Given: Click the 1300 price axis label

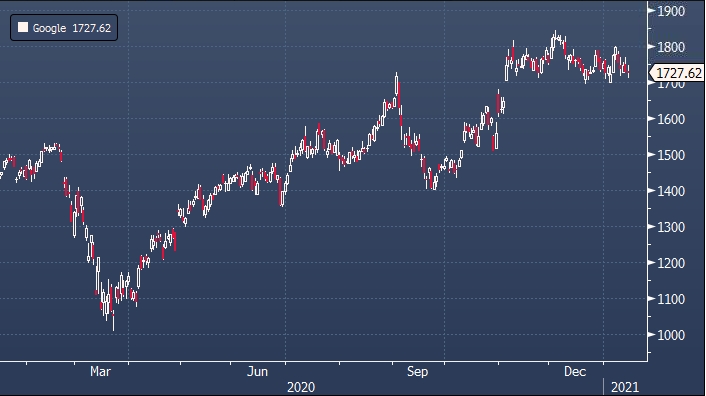Looking at the screenshot, I should point(671,227).
